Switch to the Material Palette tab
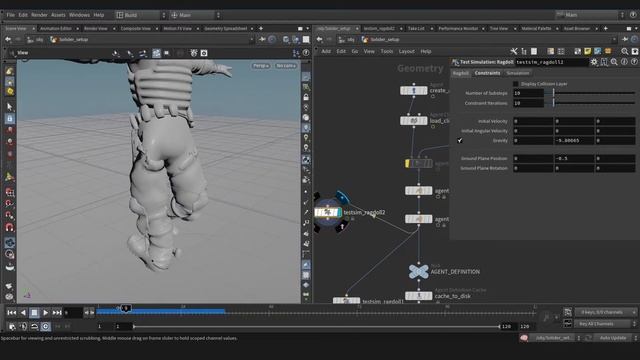 pos(536,29)
